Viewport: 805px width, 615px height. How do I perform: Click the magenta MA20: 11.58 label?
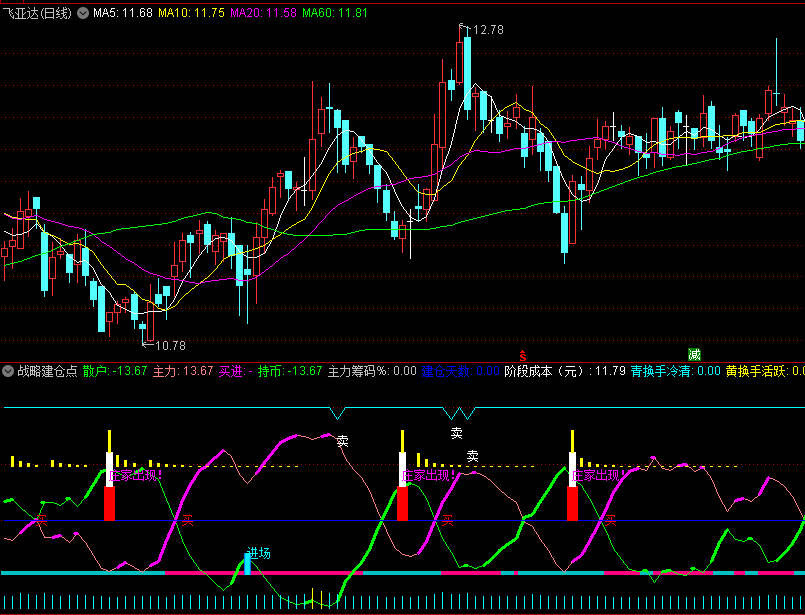pos(263,13)
